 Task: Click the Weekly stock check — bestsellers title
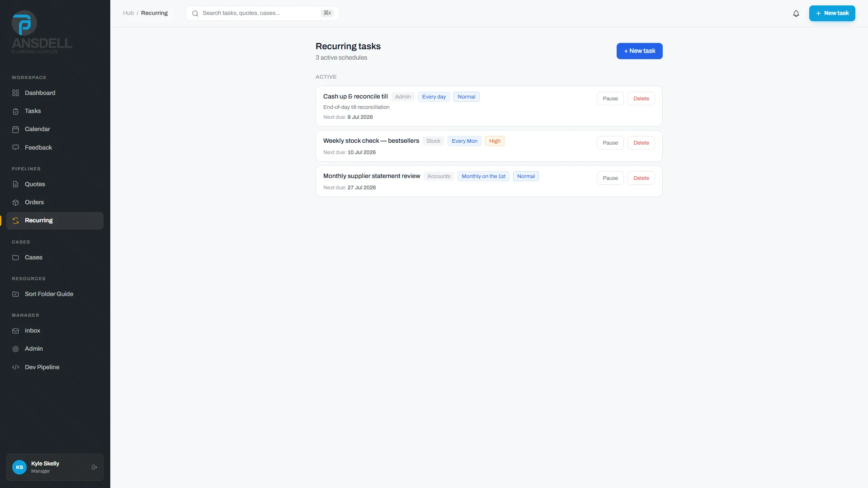tap(371, 141)
